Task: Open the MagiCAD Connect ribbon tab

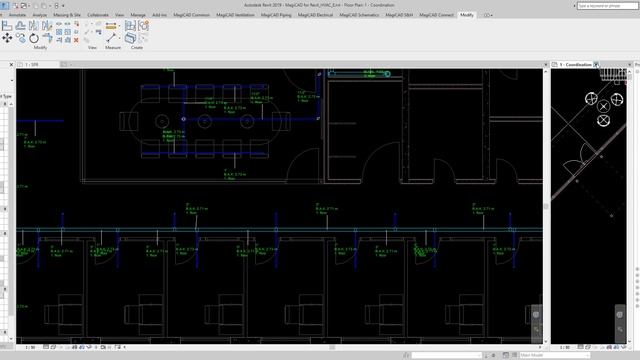Action: [x=436, y=15]
